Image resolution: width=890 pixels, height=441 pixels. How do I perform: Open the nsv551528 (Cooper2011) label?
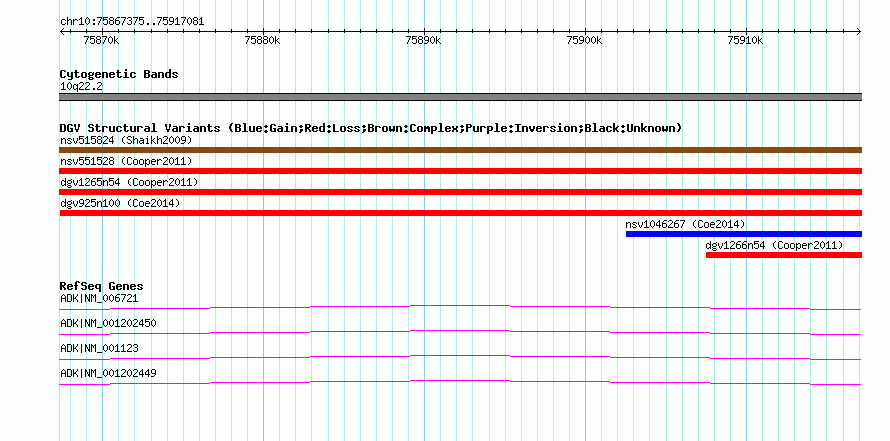[x=126, y=161]
